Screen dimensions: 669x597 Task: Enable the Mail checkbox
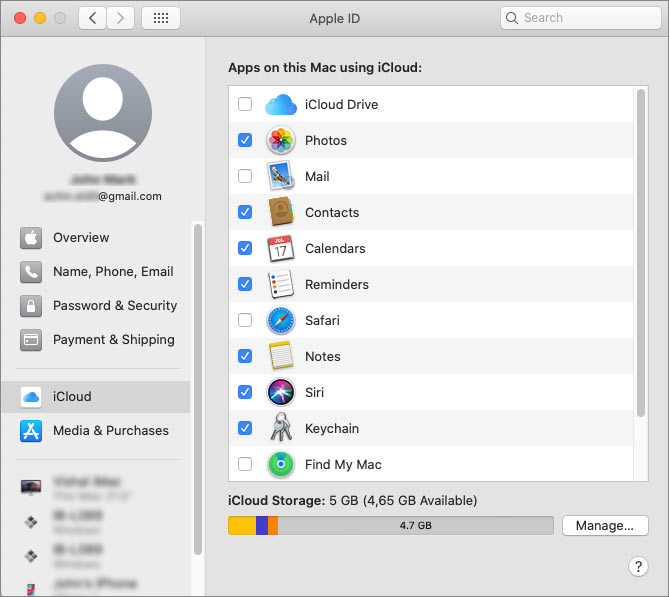245,176
